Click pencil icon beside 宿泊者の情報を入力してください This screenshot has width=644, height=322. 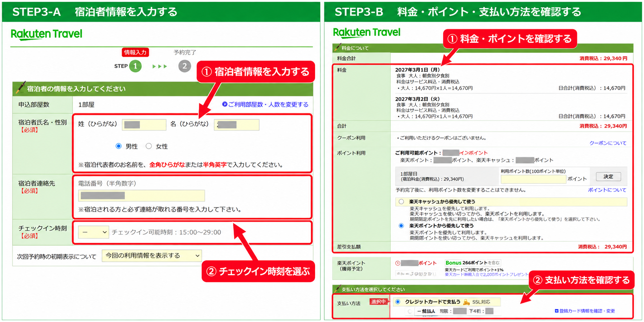click(20, 87)
